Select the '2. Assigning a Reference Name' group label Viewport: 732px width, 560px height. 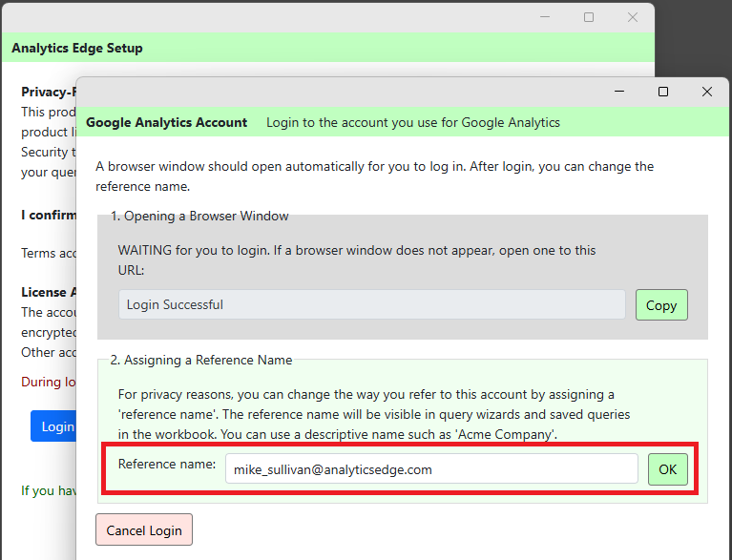pyautogui.click(x=200, y=360)
